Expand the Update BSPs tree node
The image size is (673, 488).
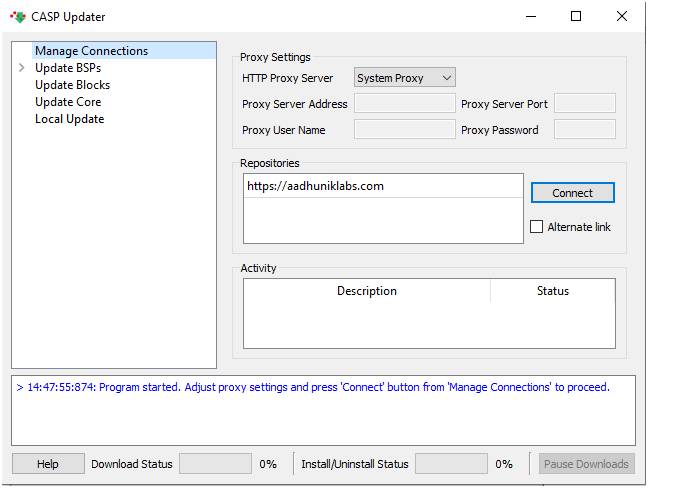pyautogui.click(x=22, y=68)
